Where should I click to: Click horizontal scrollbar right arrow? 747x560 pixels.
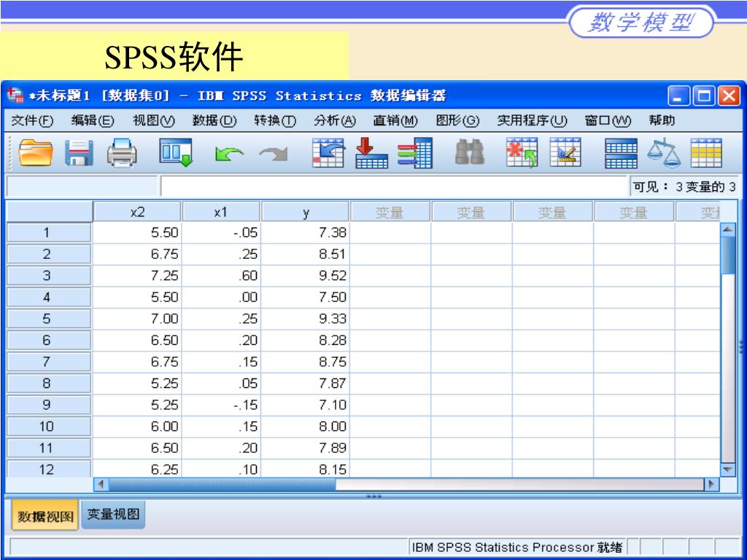(711, 484)
